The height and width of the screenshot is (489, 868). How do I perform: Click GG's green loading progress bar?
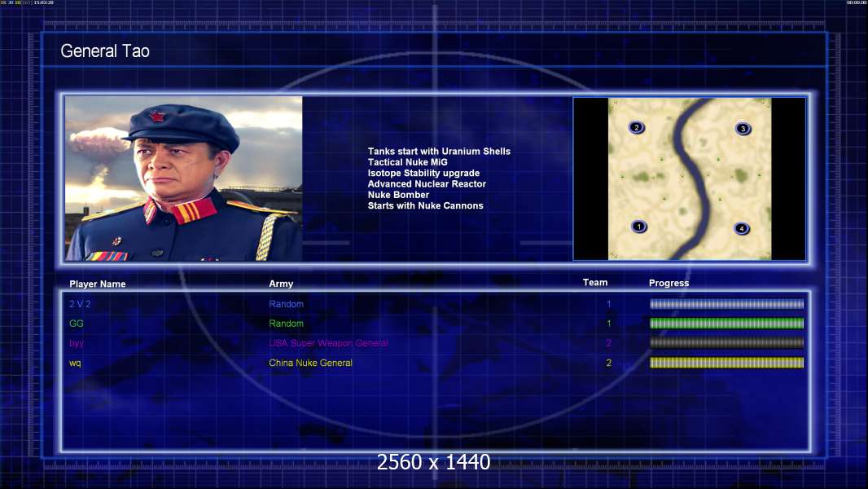coord(727,324)
